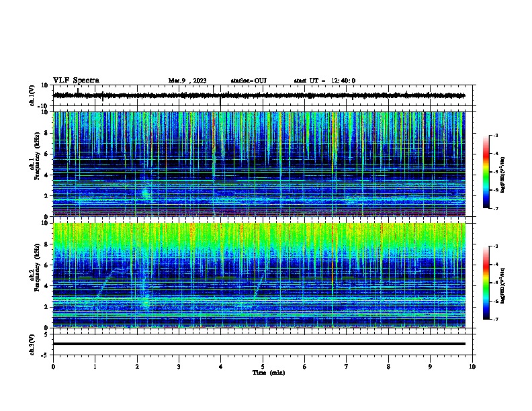Click the ch.2 colorbar "log(PSD)" label

pos(502,285)
